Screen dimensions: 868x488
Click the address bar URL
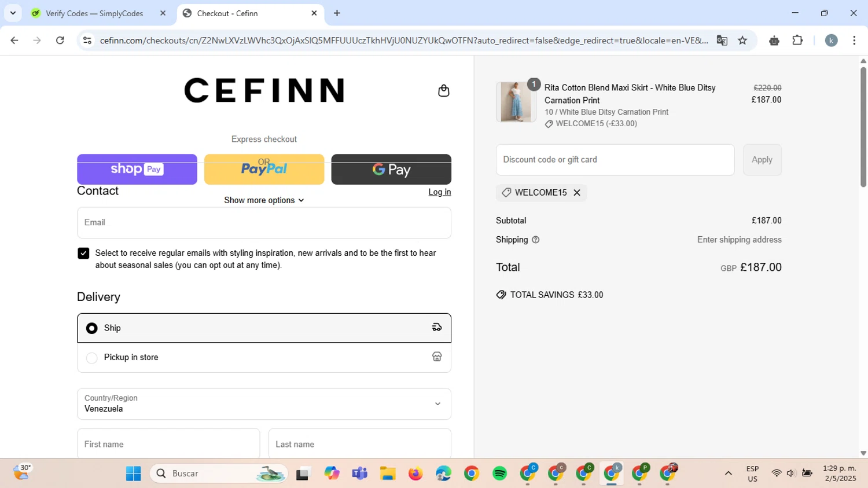tap(403, 41)
